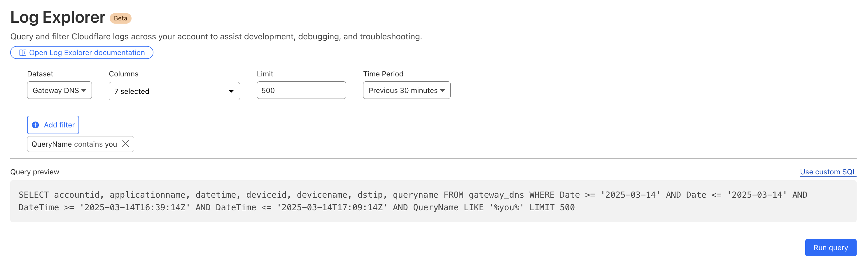Click the plus icon in Add filter
This screenshot has width=868, height=270.
coord(35,125)
